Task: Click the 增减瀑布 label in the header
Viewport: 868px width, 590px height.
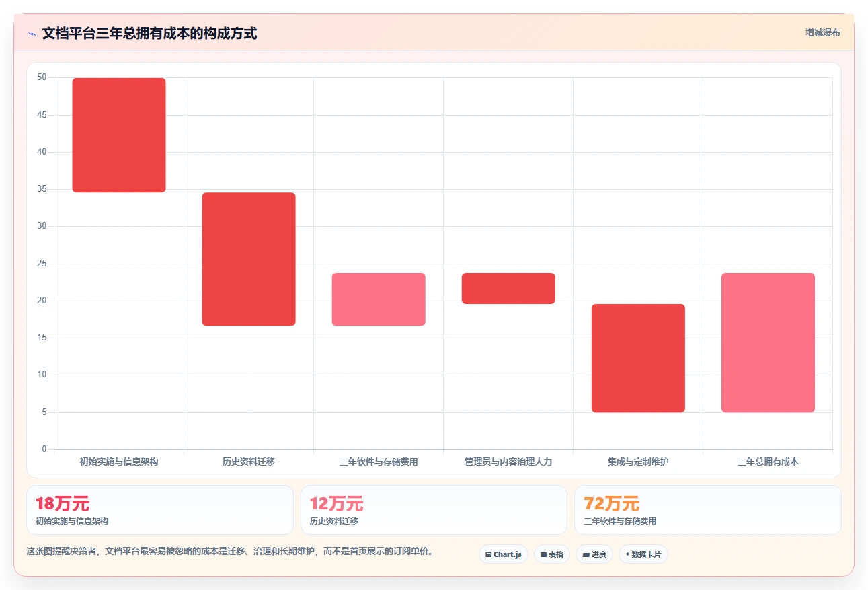Action: 822,32
